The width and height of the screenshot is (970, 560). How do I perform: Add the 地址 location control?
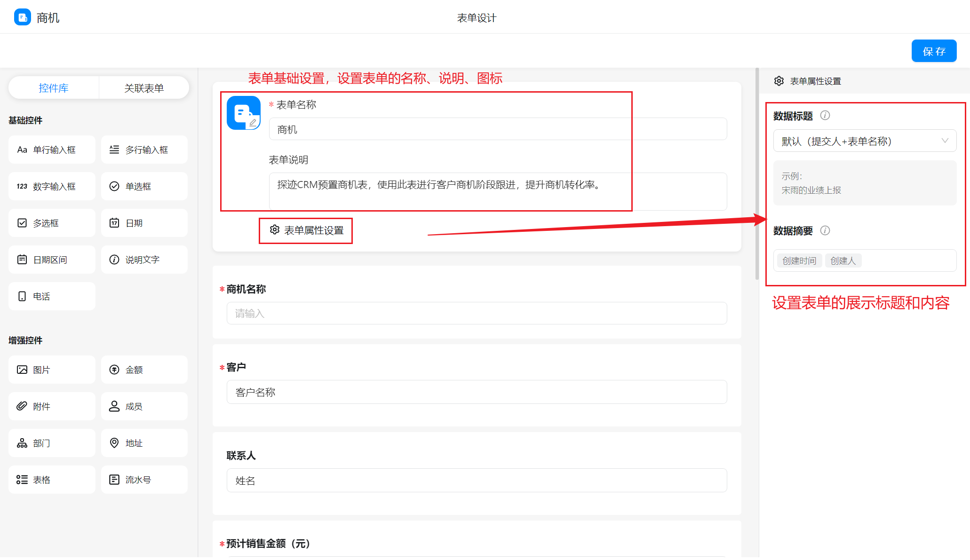[x=144, y=443]
